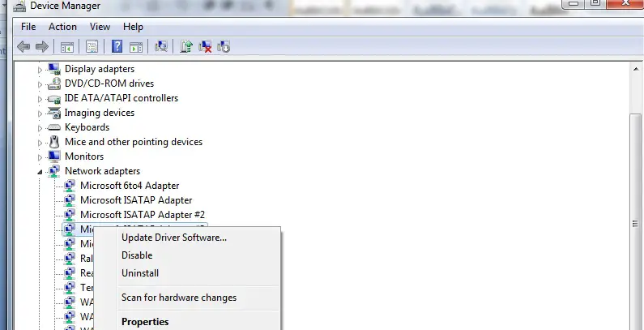Viewport: 644px width, 330px height.
Task: Open the View menu
Action: coord(100,27)
